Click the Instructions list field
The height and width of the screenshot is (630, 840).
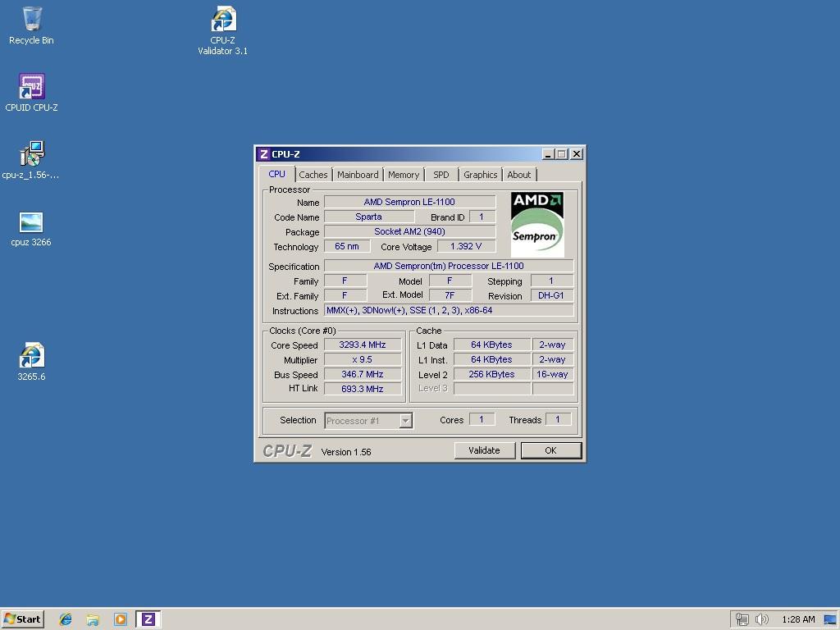click(449, 310)
